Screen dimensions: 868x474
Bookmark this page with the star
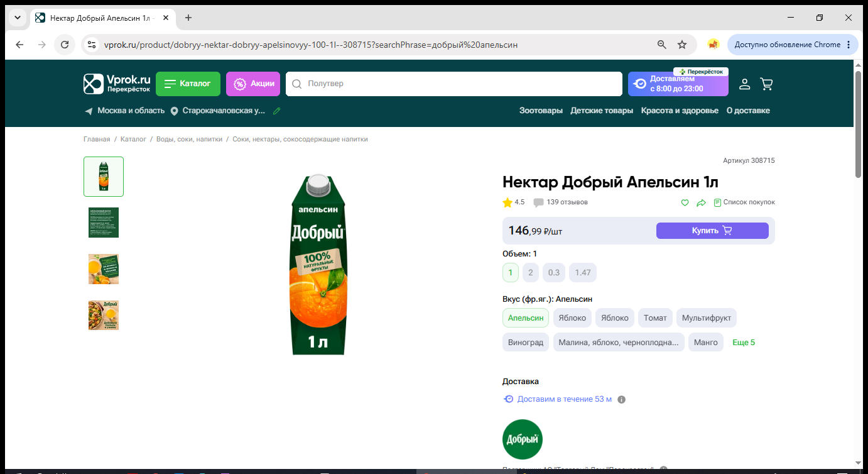682,45
